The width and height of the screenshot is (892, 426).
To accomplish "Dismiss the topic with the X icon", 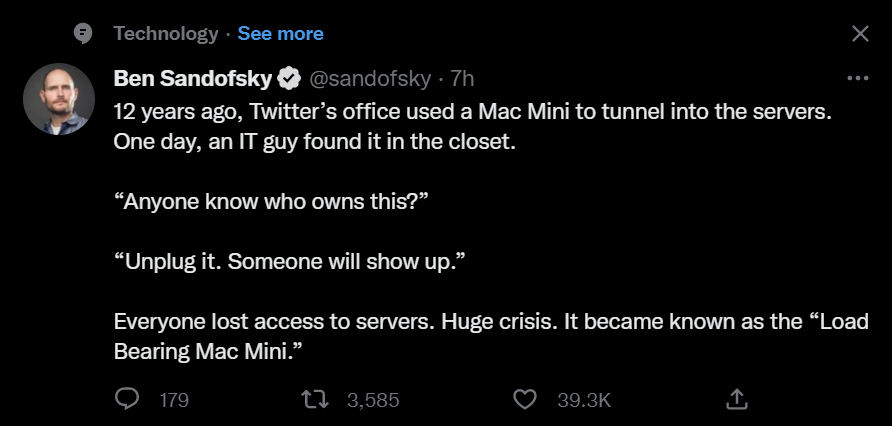I will [x=859, y=34].
